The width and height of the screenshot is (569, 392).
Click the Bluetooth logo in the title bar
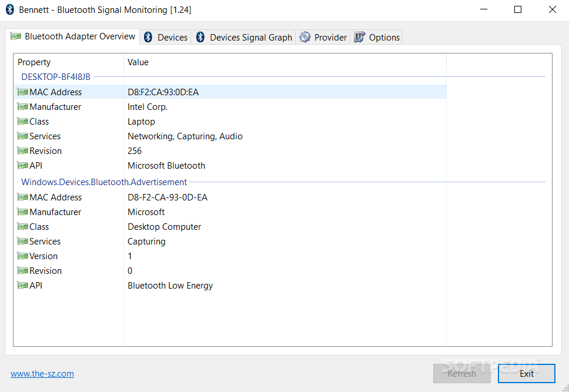(x=10, y=10)
